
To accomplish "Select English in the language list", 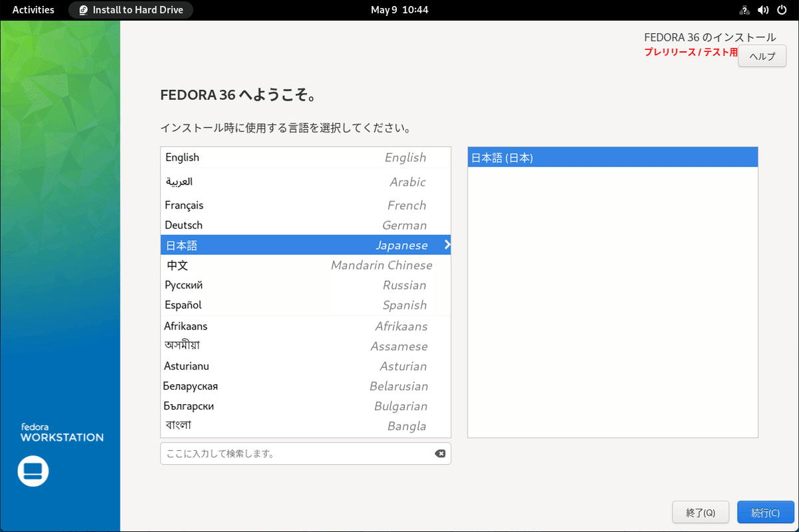I will pyautogui.click(x=306, y=158).
